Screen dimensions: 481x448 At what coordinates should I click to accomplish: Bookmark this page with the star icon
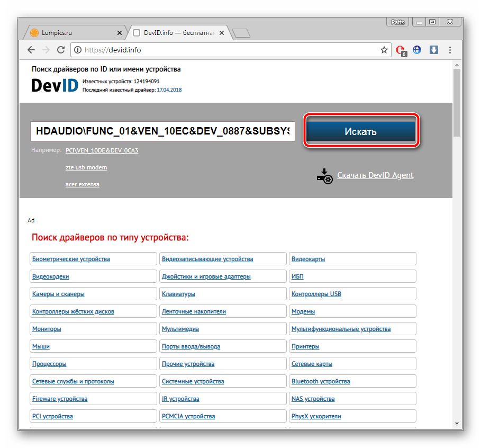[384, 50]
